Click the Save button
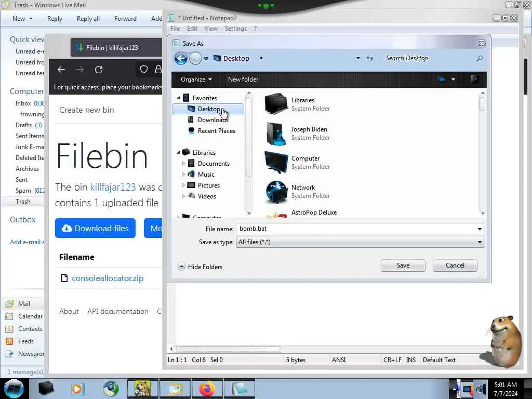 point(403,265)
